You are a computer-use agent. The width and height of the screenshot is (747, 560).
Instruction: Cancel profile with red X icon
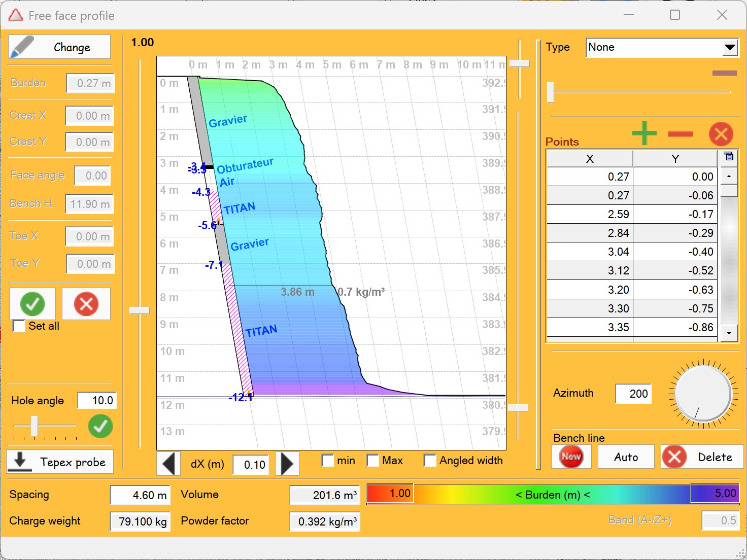tap(86, 303)
